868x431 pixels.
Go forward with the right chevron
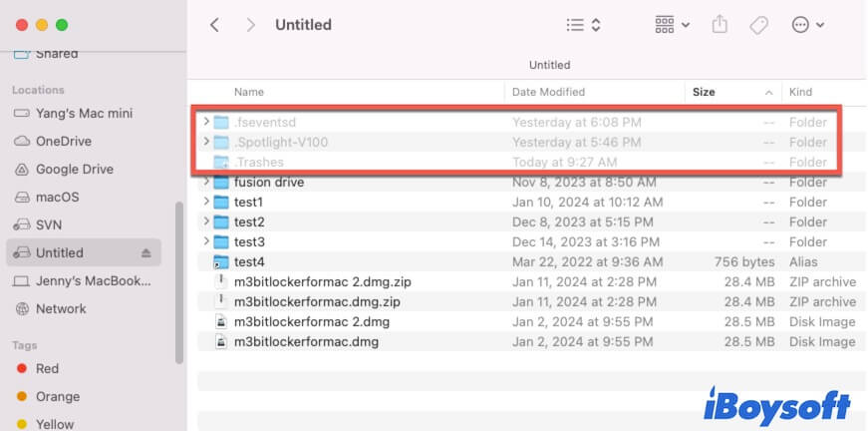[250, 25]
